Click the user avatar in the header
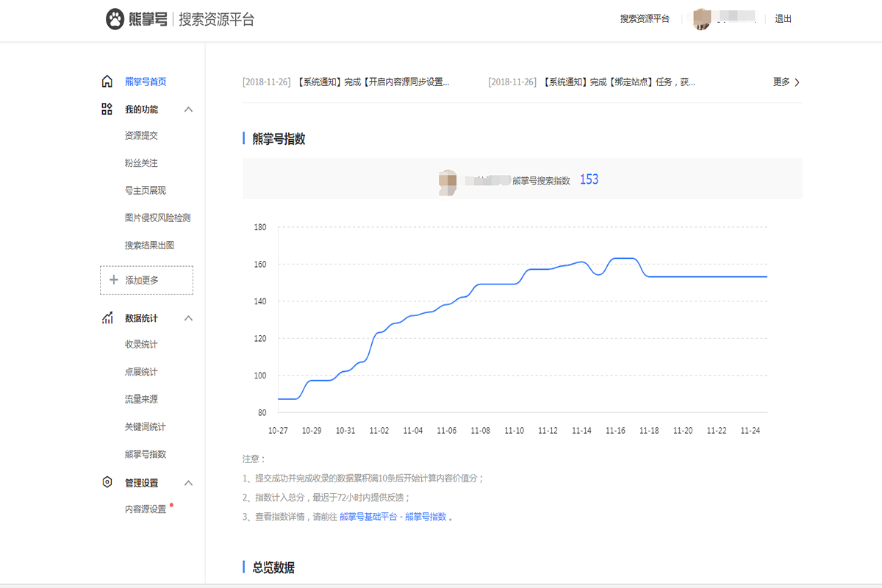The width and height of the screenshot is (882, 588). pos(702,20)
